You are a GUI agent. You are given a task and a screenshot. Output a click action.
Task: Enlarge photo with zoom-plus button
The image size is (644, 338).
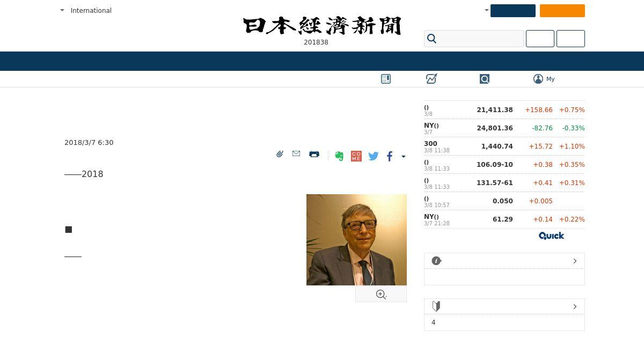coord(381,294)
